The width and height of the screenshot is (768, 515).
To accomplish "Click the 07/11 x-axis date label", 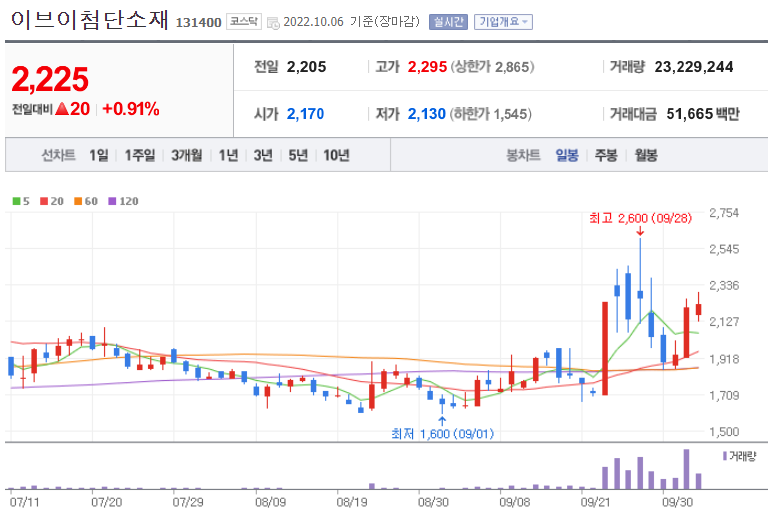I will click(24, 502).
